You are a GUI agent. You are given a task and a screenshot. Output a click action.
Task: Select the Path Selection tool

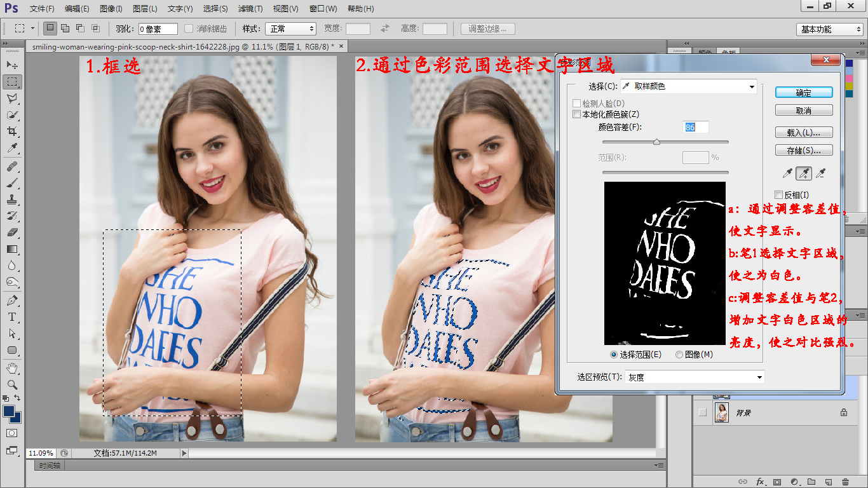click(x=12, y=334)
